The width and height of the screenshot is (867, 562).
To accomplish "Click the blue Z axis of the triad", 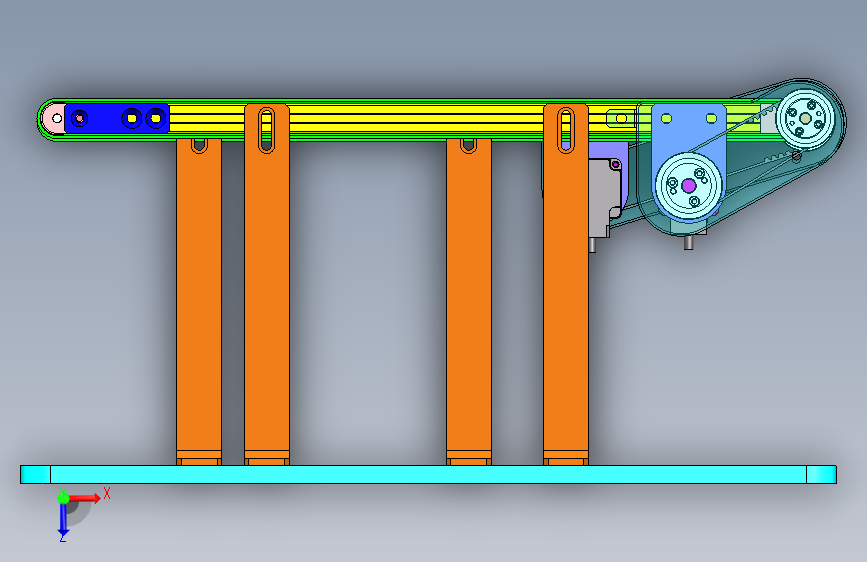I will pos(63,518).
